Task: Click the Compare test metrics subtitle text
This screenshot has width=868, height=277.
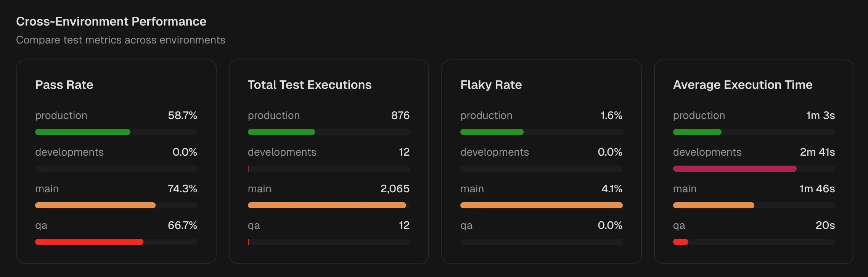Action: click(x=121, y=40)
